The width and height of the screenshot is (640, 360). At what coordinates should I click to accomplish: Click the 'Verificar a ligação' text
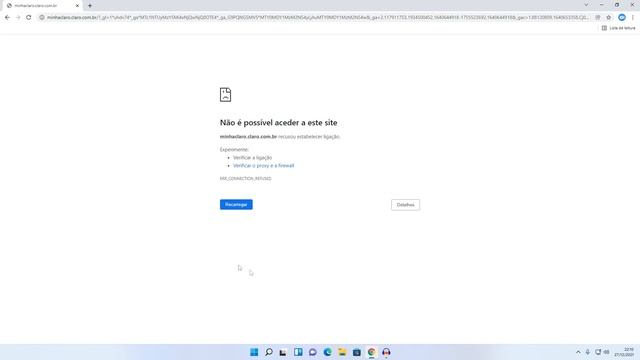[x=252, y=158]
